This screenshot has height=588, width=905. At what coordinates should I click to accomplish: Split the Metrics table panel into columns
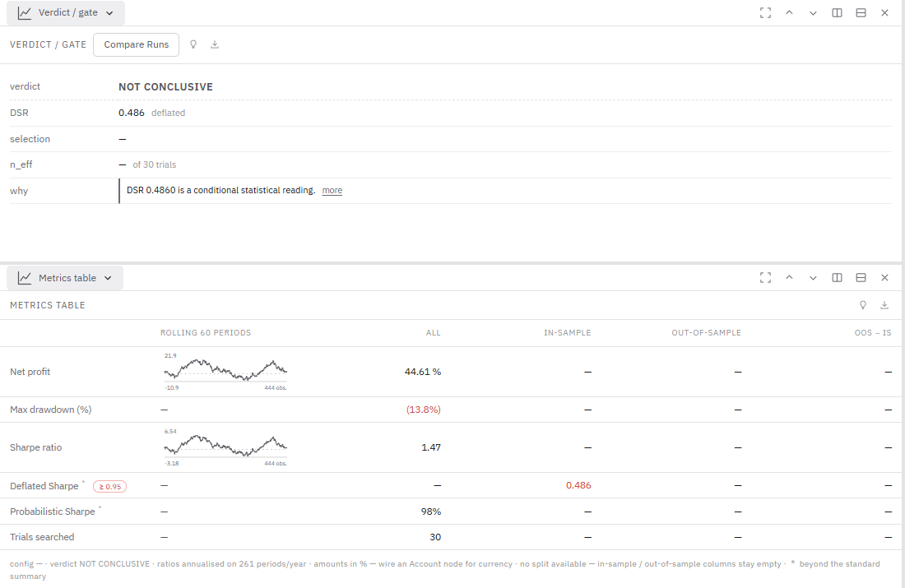[837, 278]
